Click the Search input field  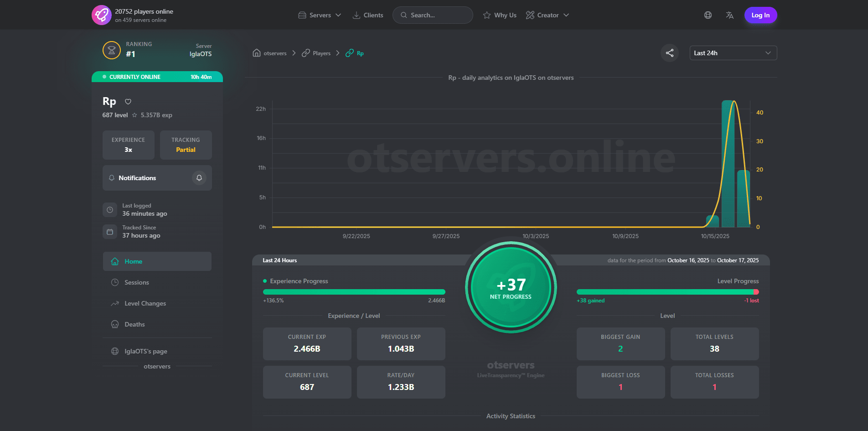pyautogui.click(x=433, y=15)
